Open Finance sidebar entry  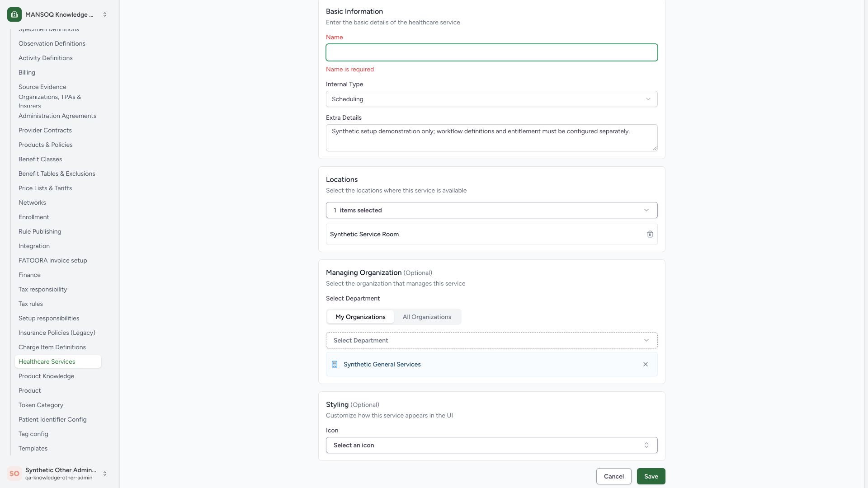58,275
